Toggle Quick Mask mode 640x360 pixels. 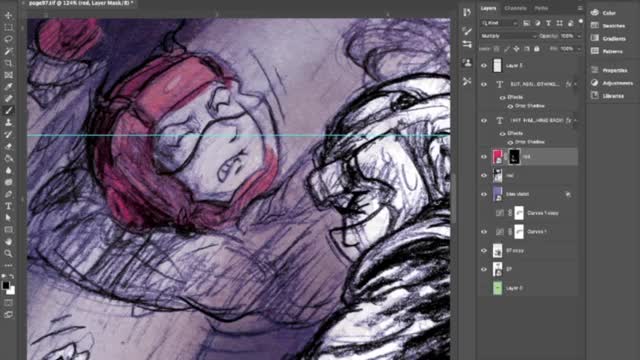[8, 303]
